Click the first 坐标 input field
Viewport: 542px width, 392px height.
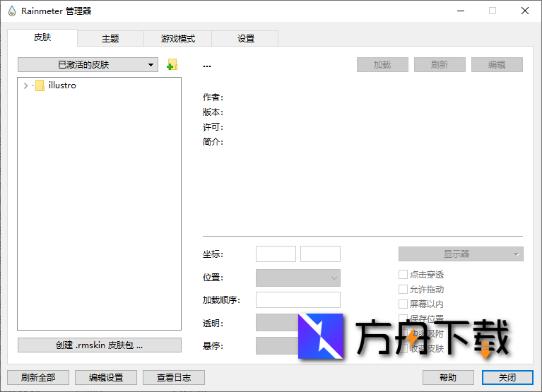click(x=276, y=254)
